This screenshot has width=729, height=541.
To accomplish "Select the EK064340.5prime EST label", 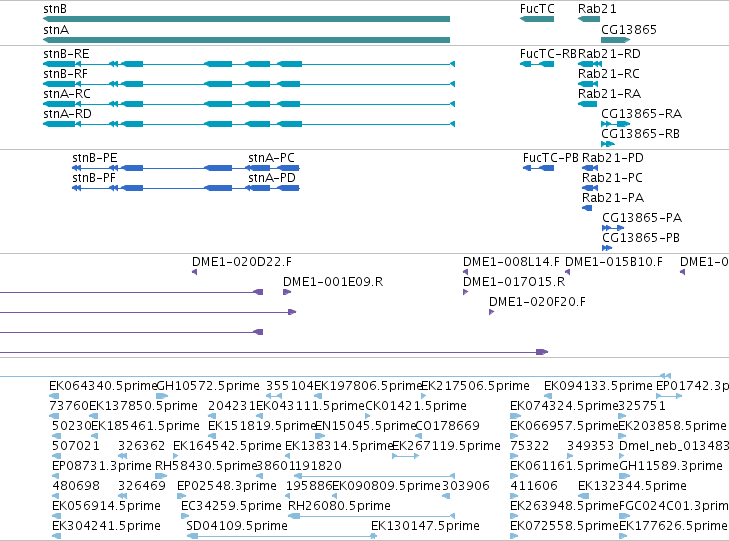I will pos(103,386).
